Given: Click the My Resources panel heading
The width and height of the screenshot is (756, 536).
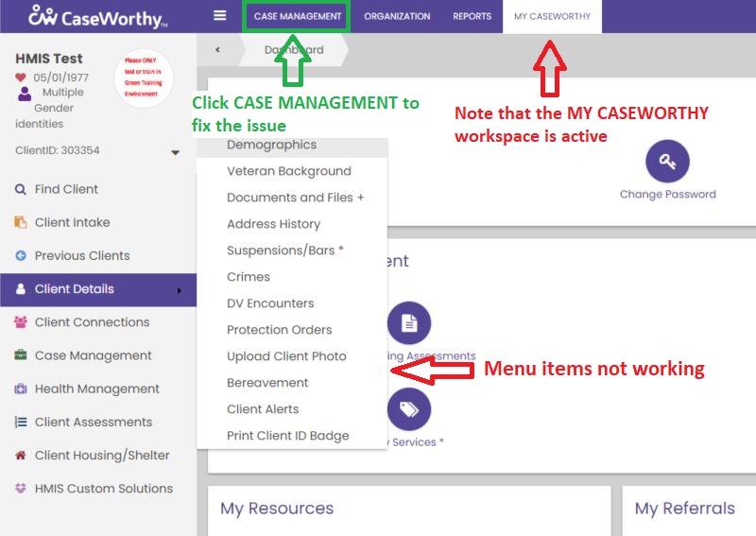Looking at the screenshot, I should tap(277, 509).
